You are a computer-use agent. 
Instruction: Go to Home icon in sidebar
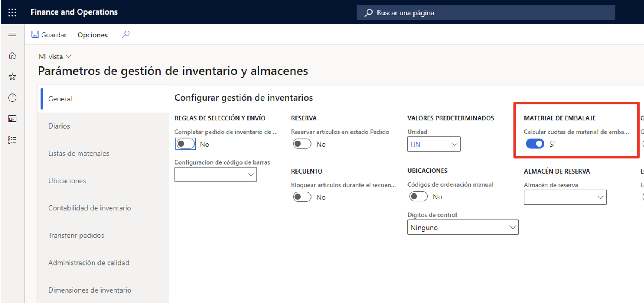[x=12, y=55]
